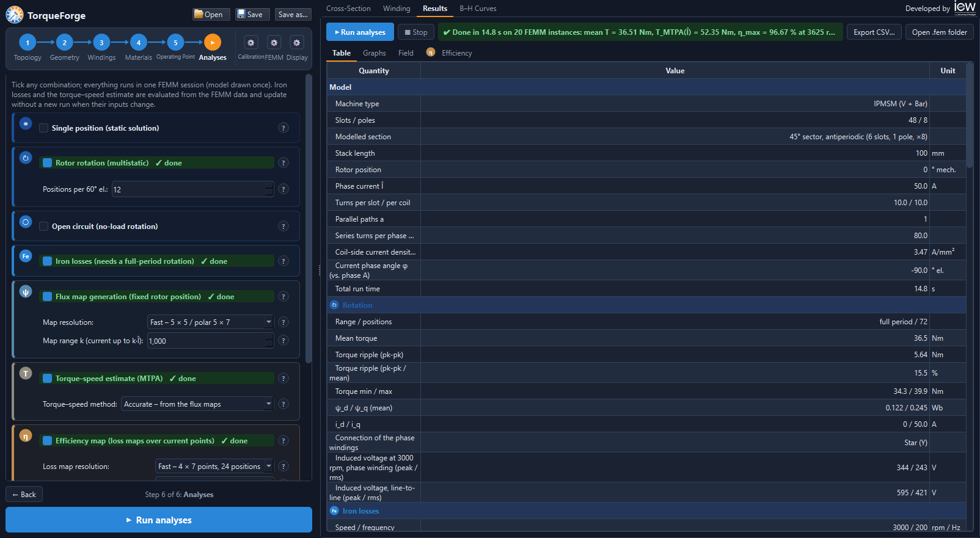
Task: Go to step 5 Operating Point
Action: (175, 43)
